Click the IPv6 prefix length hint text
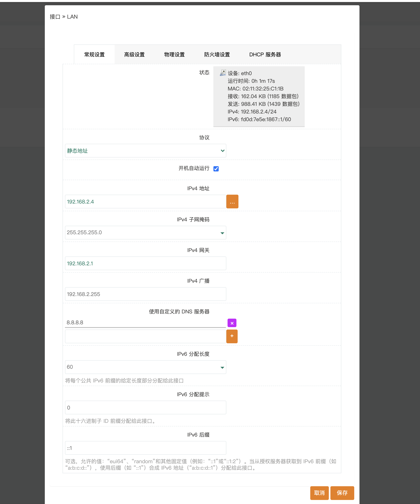This screenshot has width=420, height=504. (124, 381)
